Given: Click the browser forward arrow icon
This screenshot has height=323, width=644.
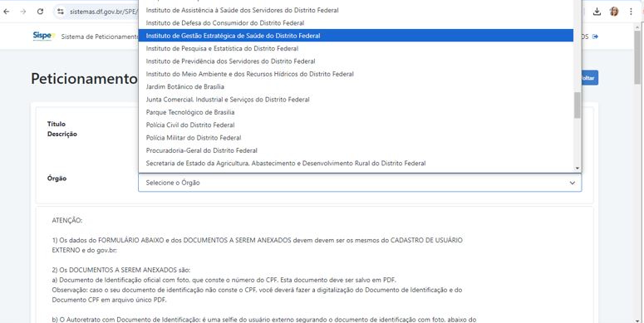Looking at the screenshot, I should [23, 12].
